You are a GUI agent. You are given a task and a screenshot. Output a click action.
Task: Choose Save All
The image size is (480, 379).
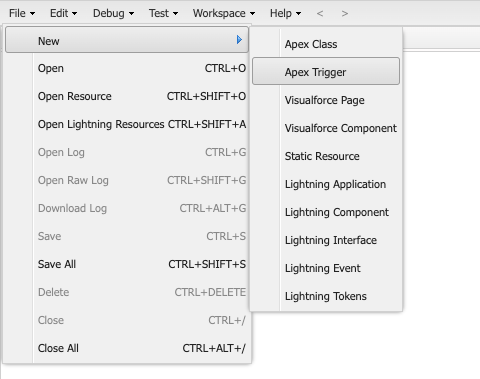point(127,264)
